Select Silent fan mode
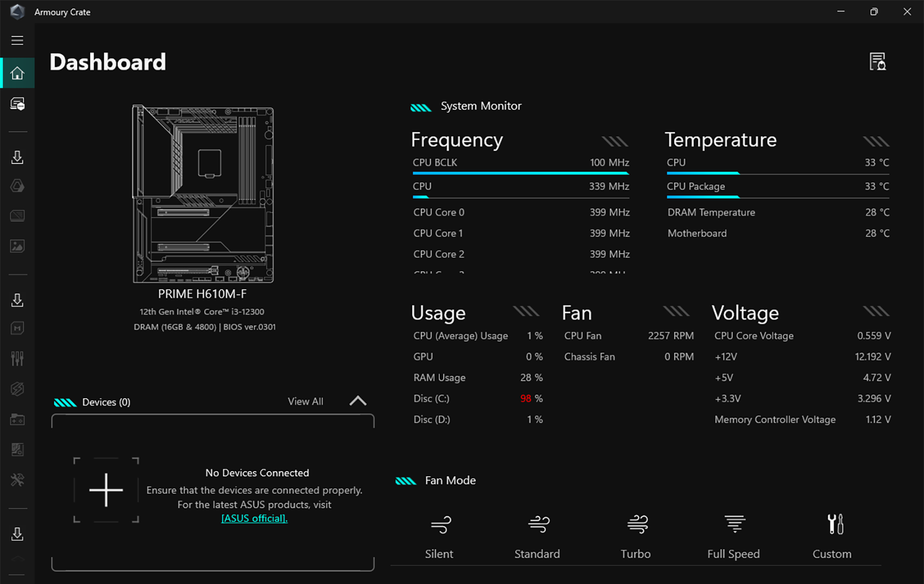924x584 pixels. [439, 536]
